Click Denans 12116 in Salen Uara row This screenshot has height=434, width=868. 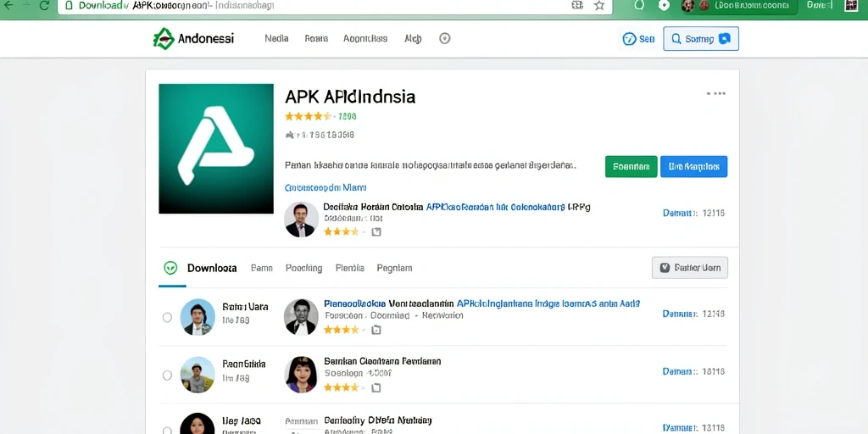click(x=693, y=314)
